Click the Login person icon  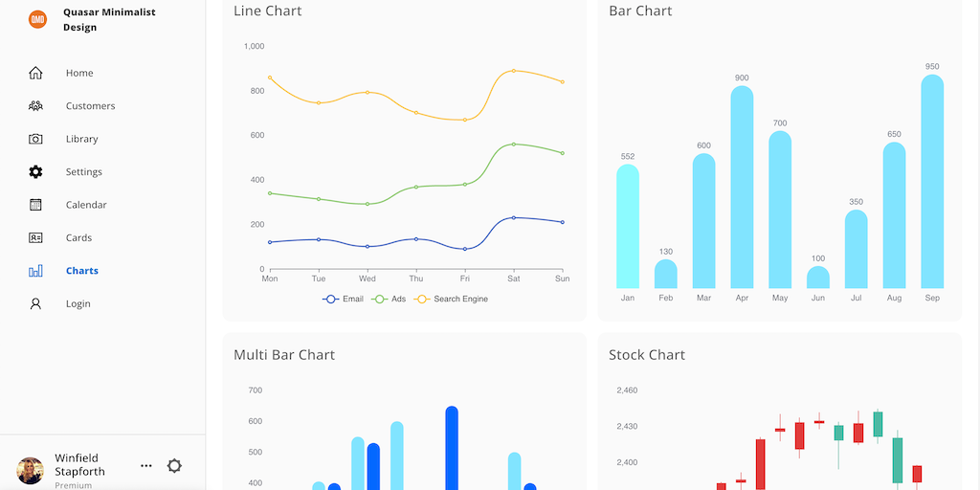point(35,303)
